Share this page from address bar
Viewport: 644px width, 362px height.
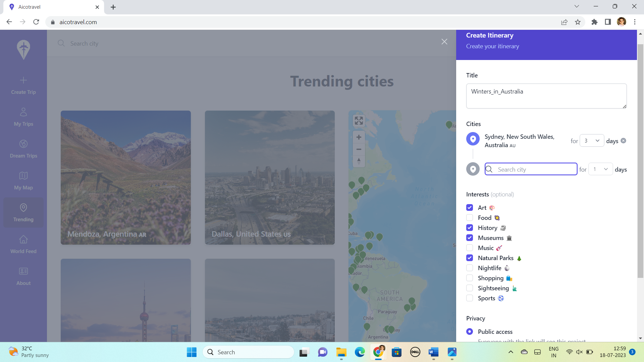click(564, 22)
